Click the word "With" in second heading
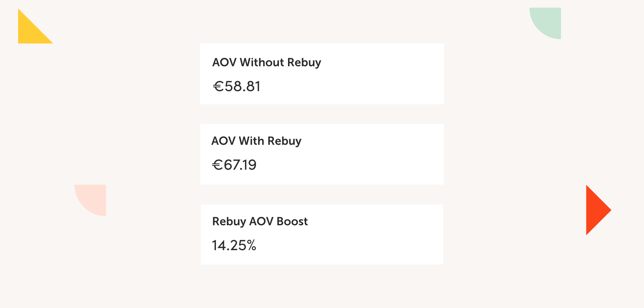The width and height of the screenshot is (644, 308). tap(251, 141)
